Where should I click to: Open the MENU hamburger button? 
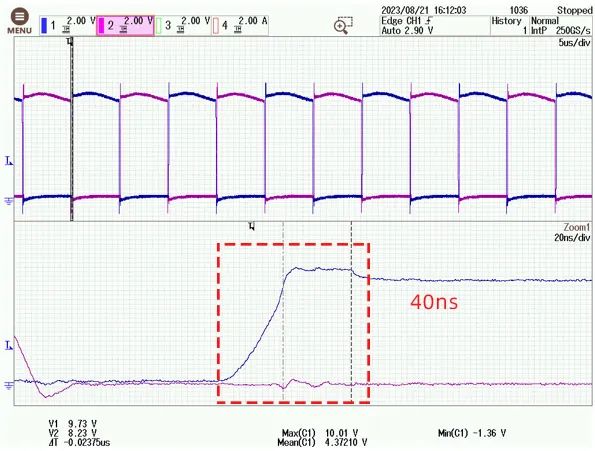click(19, 21)
